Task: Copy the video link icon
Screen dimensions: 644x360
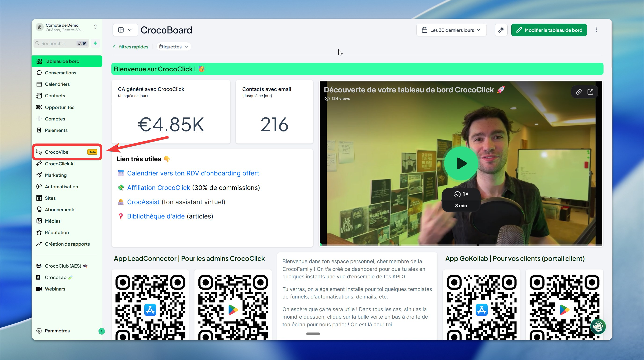Action: pos(578,92)
